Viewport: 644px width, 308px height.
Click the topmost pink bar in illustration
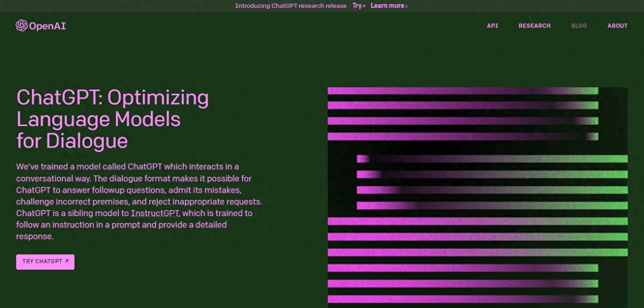tap(462, 91)
